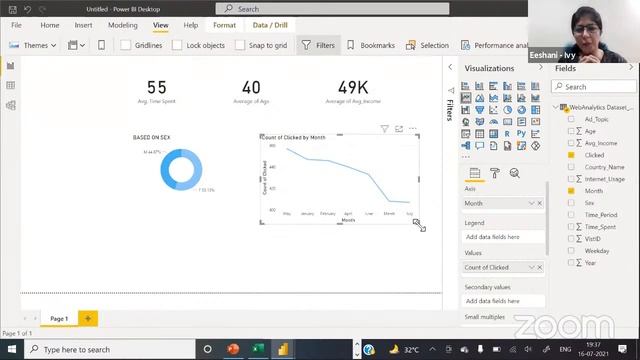
Task: Open the File menu
Action: [x=16, y=25]
